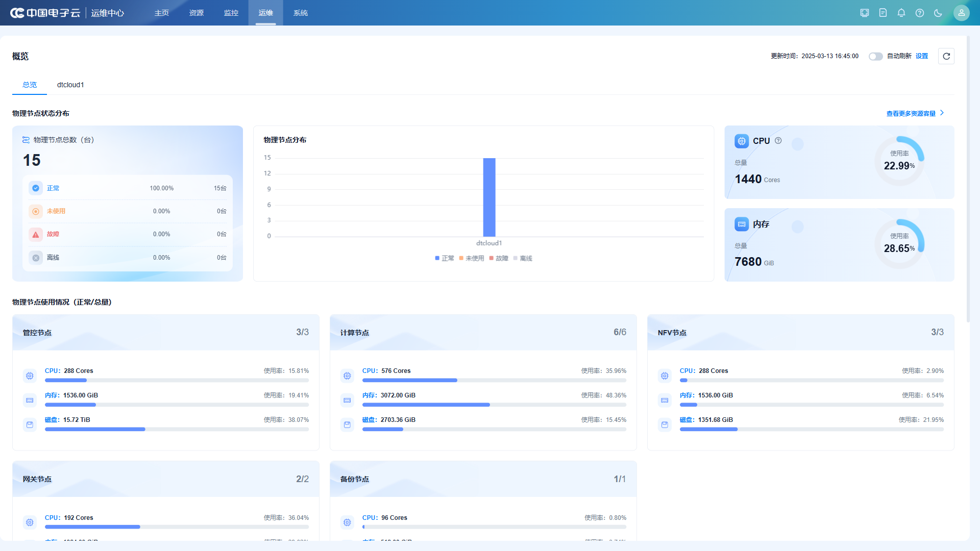Image resolution: width=980 pixels, height=551 pixels.
Task: Toggle the 正常 legend item in the chart
Action: pyautogui.click(x=444, y=258)
